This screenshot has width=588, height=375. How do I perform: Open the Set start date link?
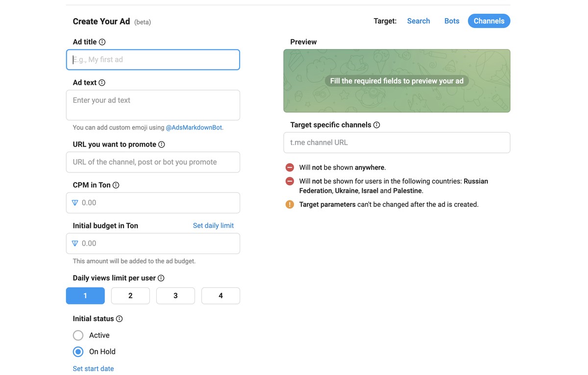click(x=93, y=369)
